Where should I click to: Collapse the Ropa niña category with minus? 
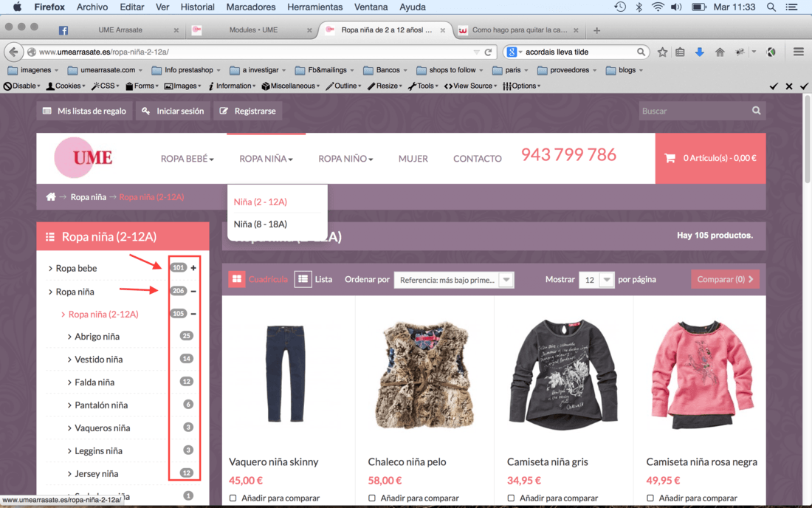pyautogui.click(x=193, y=291)
